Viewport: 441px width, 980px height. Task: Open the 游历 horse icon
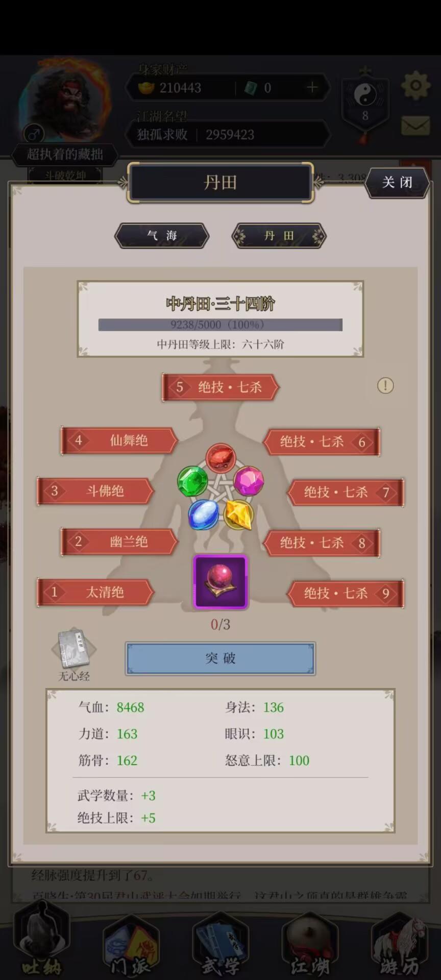[400, 945]
